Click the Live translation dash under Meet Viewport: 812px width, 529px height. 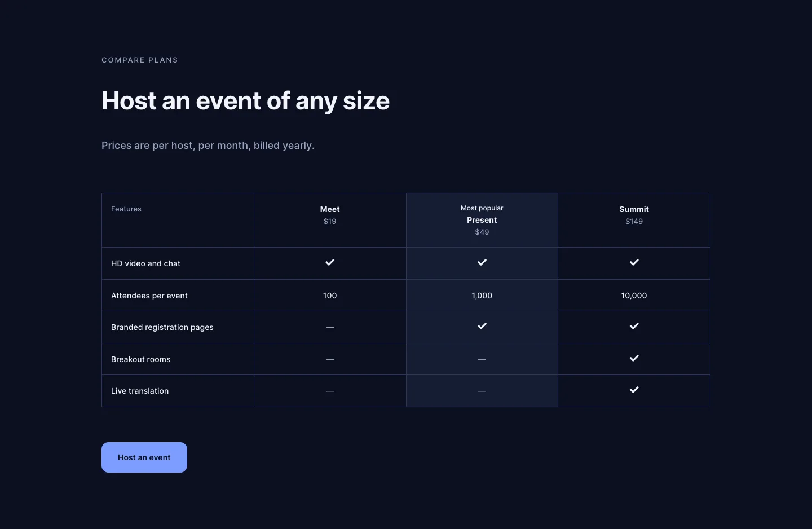tap(330, 391)
